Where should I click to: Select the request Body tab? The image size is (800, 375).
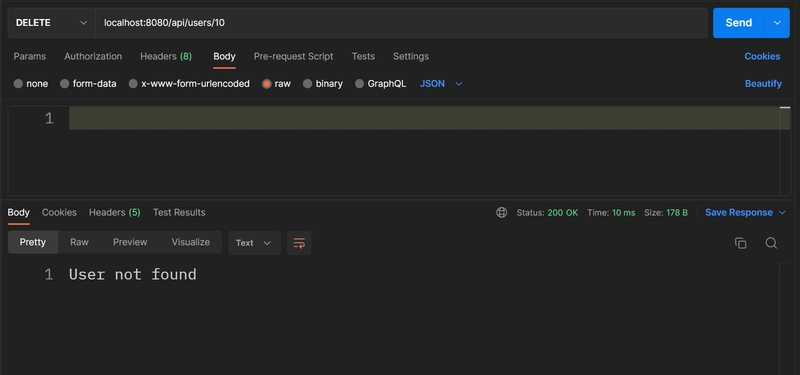pos(224,56)
